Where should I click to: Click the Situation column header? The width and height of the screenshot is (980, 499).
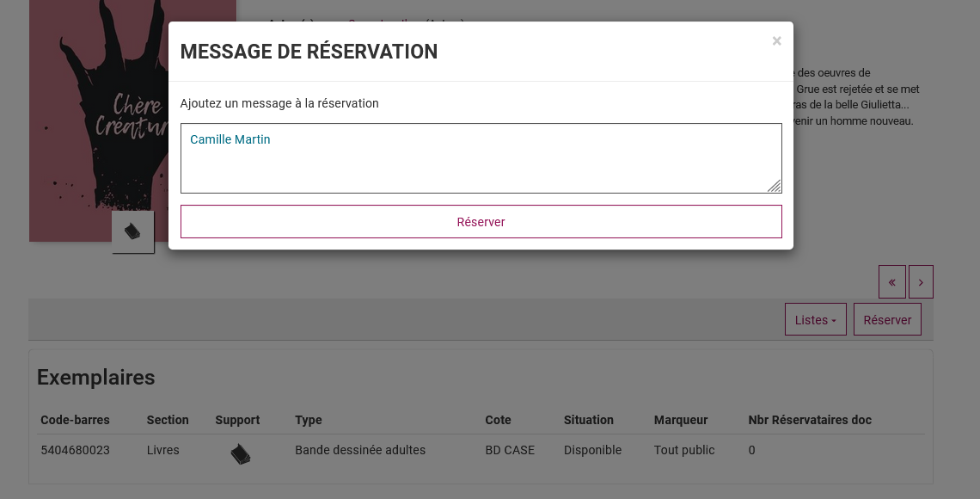[x=589, y=420]
